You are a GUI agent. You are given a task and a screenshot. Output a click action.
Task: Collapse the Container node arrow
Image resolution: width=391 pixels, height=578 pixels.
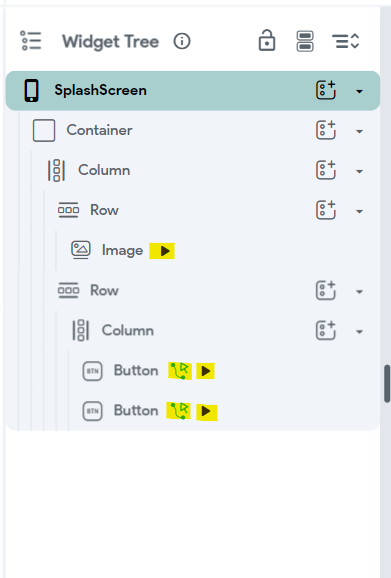coord(359,131)
